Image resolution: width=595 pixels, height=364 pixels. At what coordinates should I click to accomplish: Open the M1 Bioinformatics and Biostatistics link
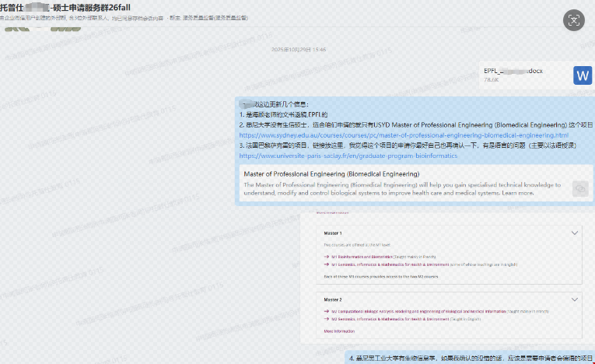[362, 257]
